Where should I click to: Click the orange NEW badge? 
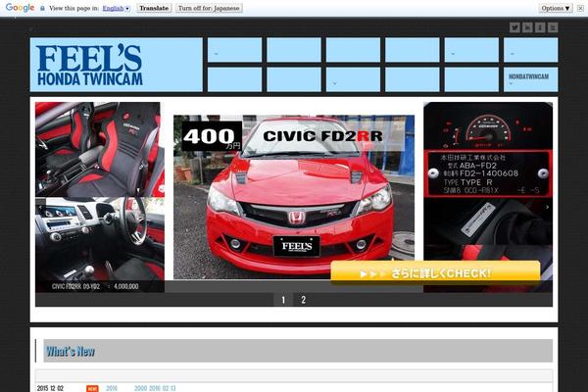92,389
